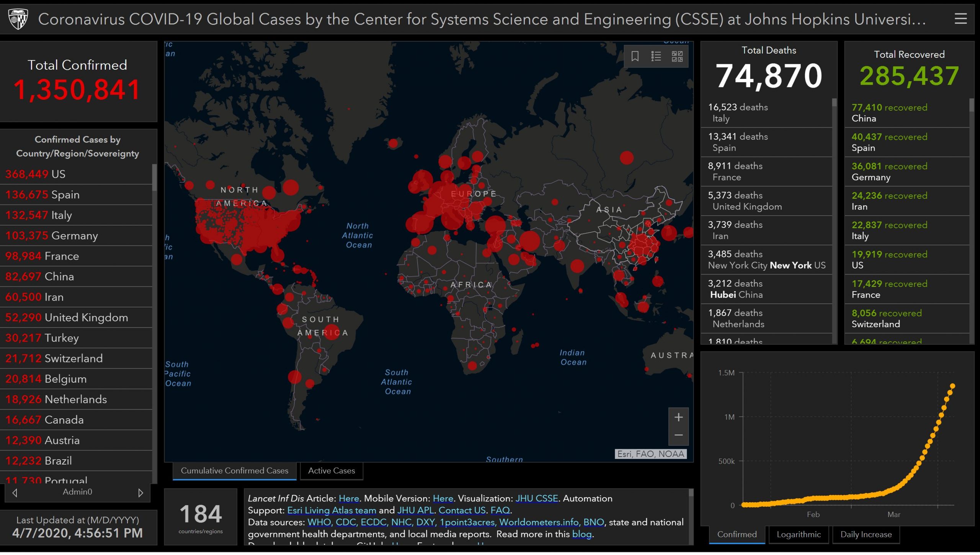Switch to Active Cases map tab
980x555 pixels.
point(331,470)
